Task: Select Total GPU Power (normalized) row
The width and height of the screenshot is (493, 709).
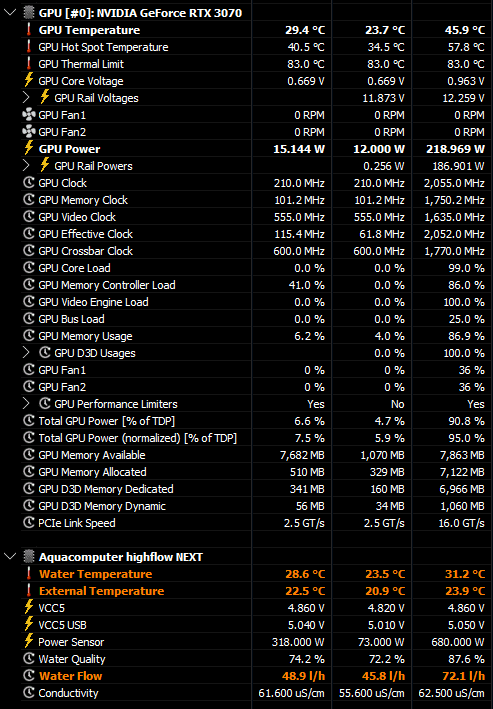Action: pyautogui.click(x=256, y=438)
